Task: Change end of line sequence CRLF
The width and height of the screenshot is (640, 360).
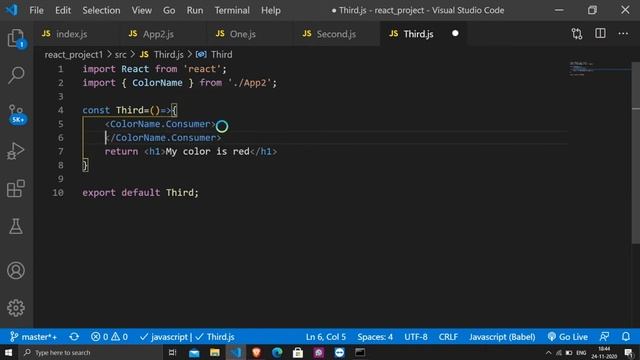Action: [448, 337]
